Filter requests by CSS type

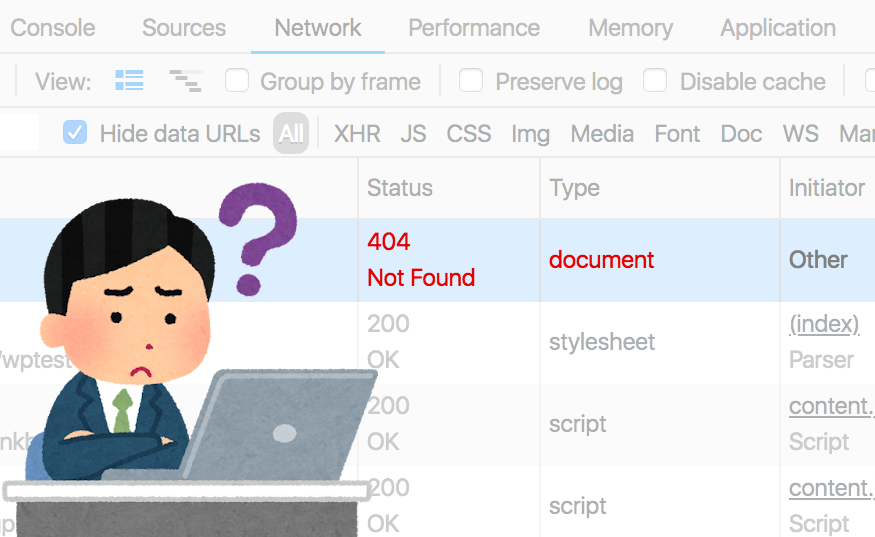(x=469, y=133)
